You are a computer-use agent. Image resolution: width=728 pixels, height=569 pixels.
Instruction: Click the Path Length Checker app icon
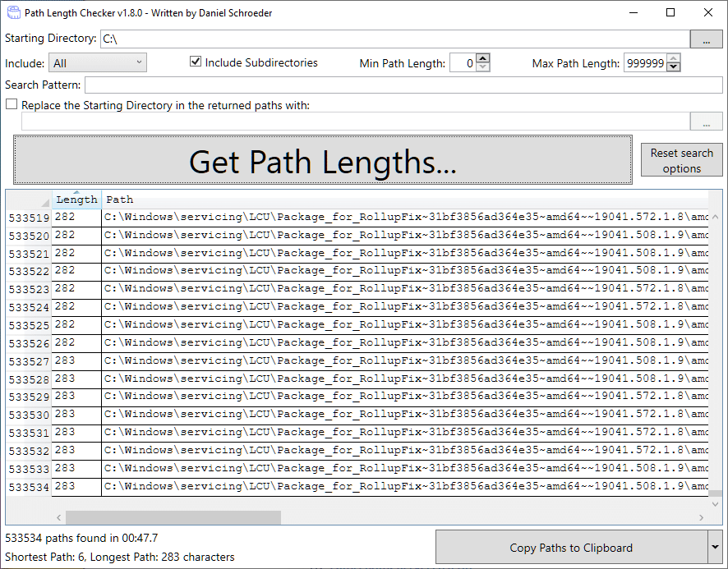point(12,13)
